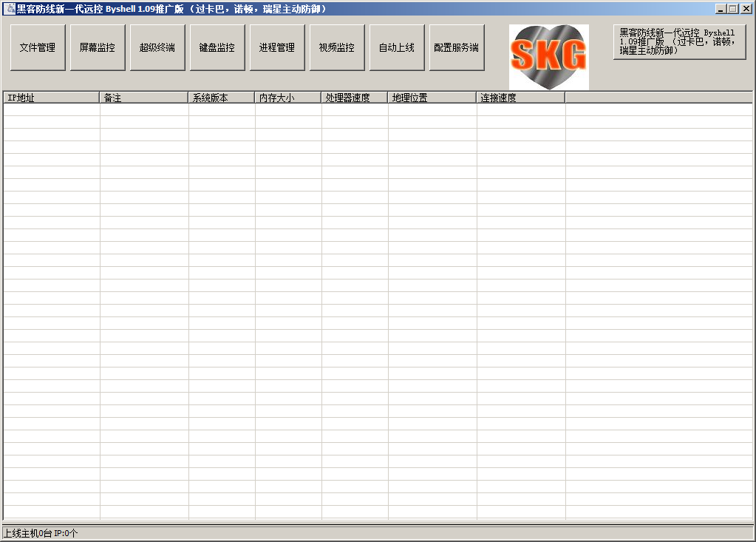Select the 处理器速度 column header
The height and width of the screenshot is (542, 756).
354,98
